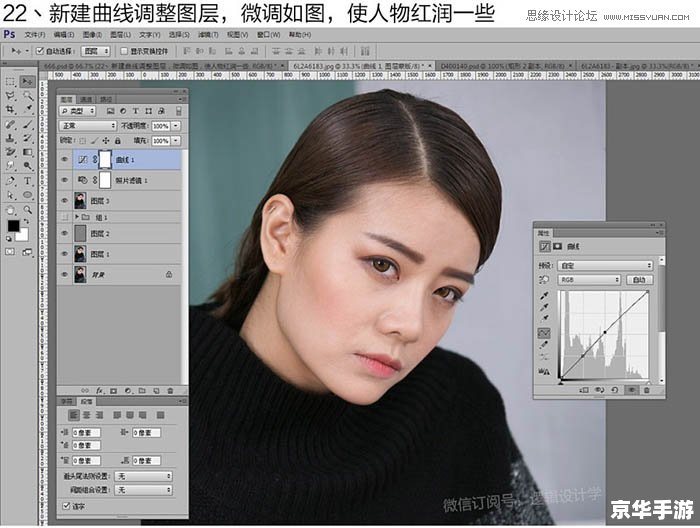Toggle the hyphenate checkbox in Paragraph panel
This screenshot has width=700, height=528.
[x=67, y=506]
